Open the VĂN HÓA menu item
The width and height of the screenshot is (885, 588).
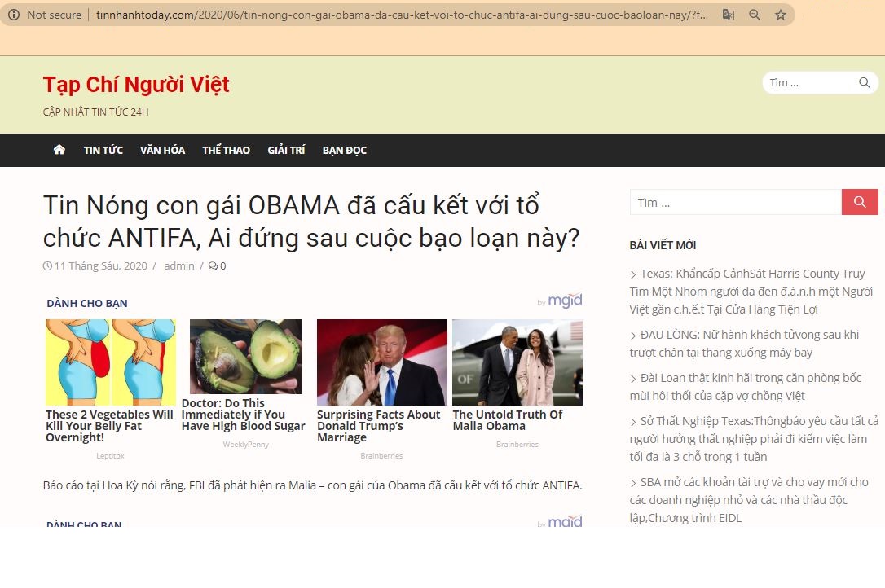162,151
